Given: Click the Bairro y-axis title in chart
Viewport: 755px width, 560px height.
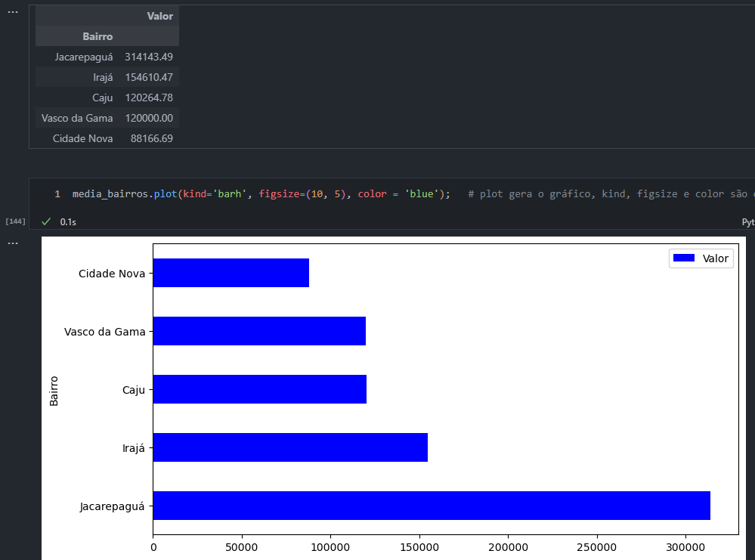Looking at the screenshot, I should pyautogui.click(x=54, y=391).
